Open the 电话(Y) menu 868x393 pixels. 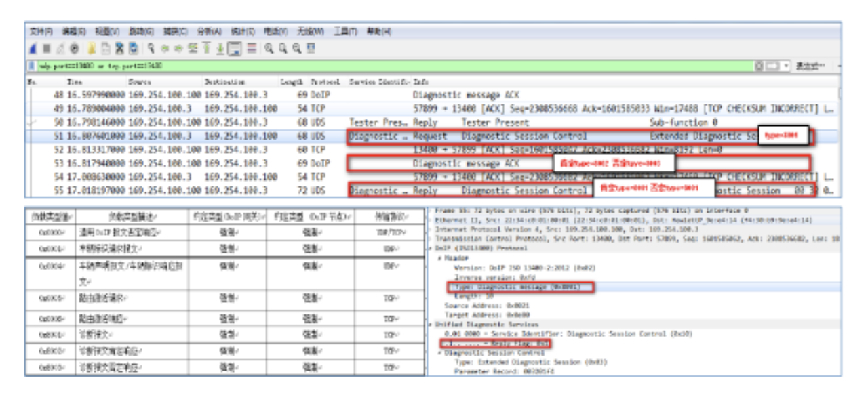click(275, 32)
